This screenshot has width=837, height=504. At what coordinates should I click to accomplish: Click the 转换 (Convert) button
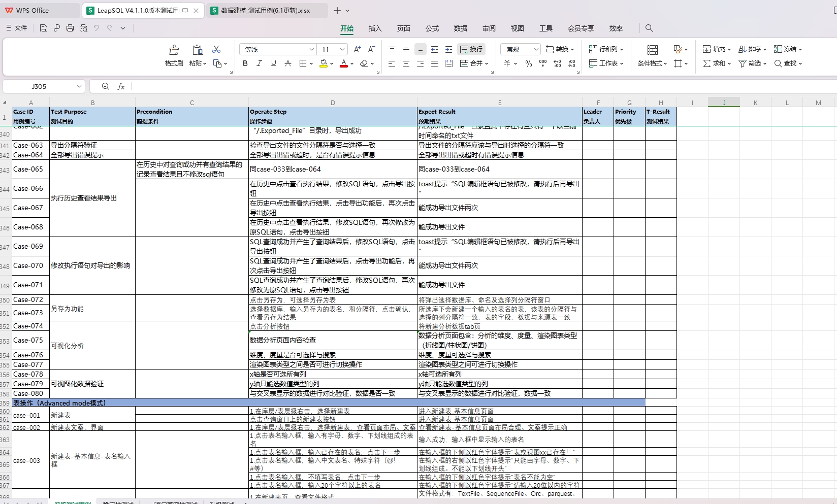point(560,49)
